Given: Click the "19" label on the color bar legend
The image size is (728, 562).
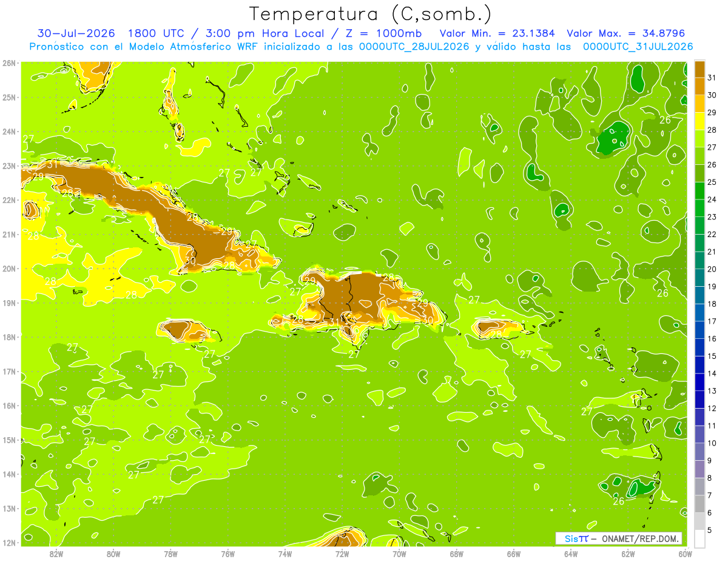Looking at the screenshot, I should pos(712,286).
